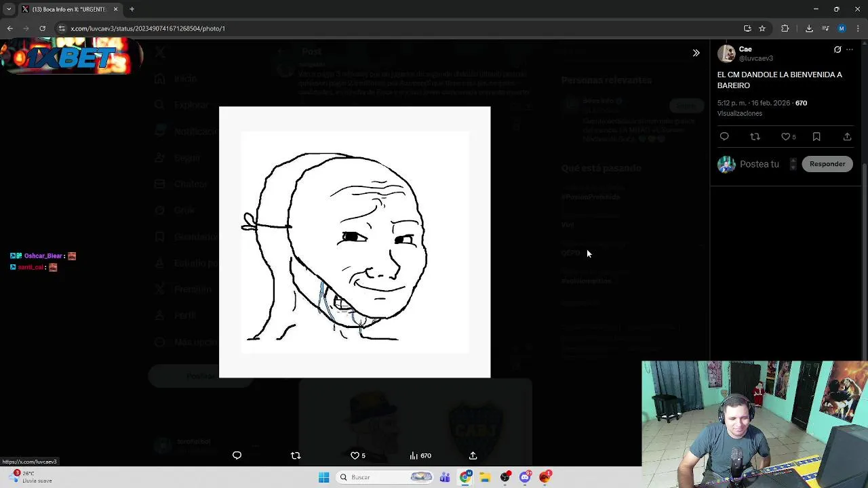This screenshot has height=488, width=868.
Task: Click the reply icon below the photo
Action: point(237,455)
